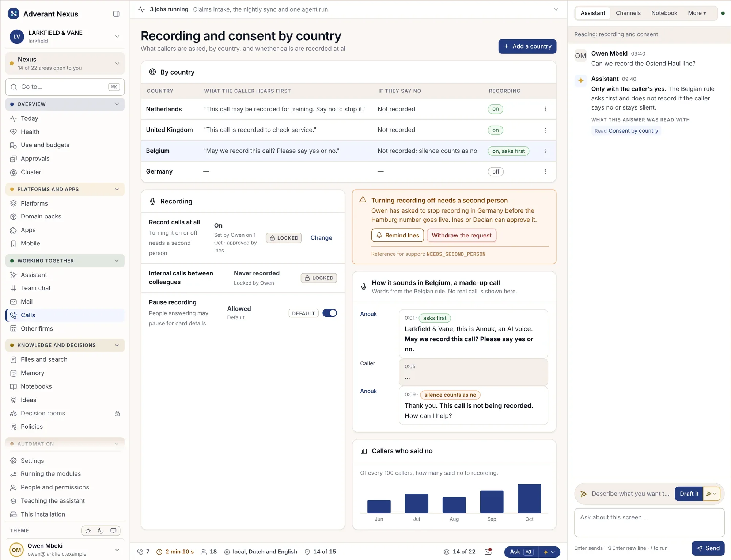The width and height of the screenshot is (731, 560).
Task: Open Calls in the sidebar
Action: coord(65,315)
